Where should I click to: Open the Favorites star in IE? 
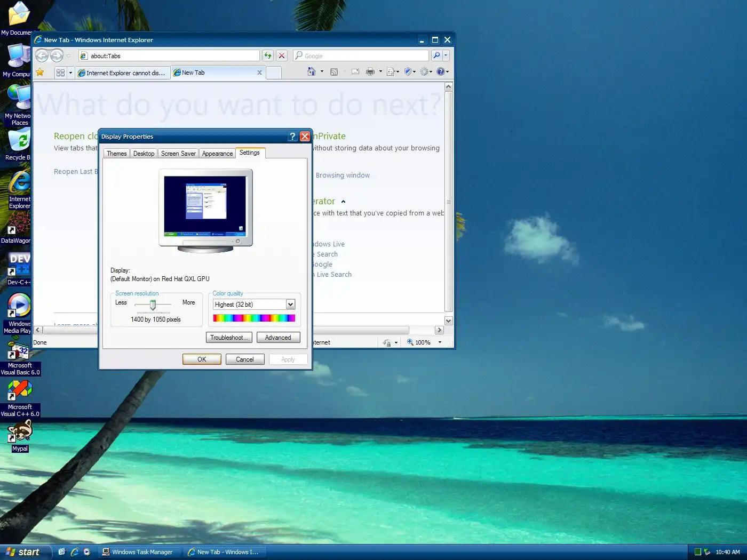40,73
